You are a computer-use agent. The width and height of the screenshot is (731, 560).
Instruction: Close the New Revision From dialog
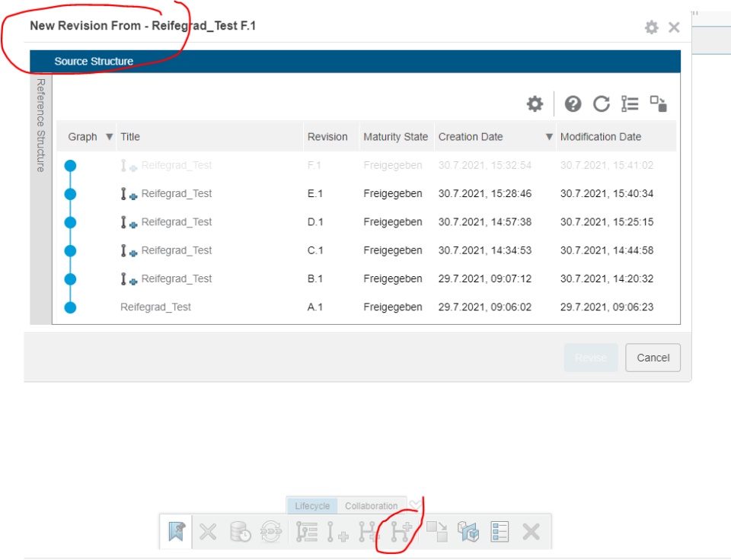point(674,27)
